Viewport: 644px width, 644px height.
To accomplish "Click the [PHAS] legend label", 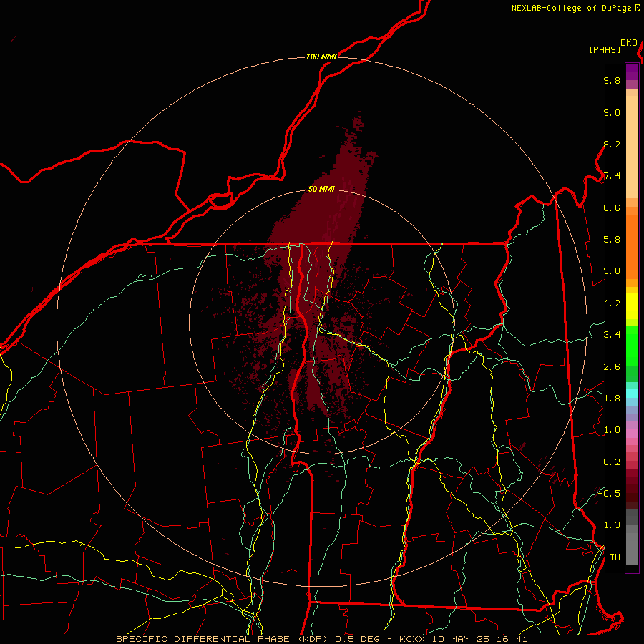I will click(x=605, y=49).
